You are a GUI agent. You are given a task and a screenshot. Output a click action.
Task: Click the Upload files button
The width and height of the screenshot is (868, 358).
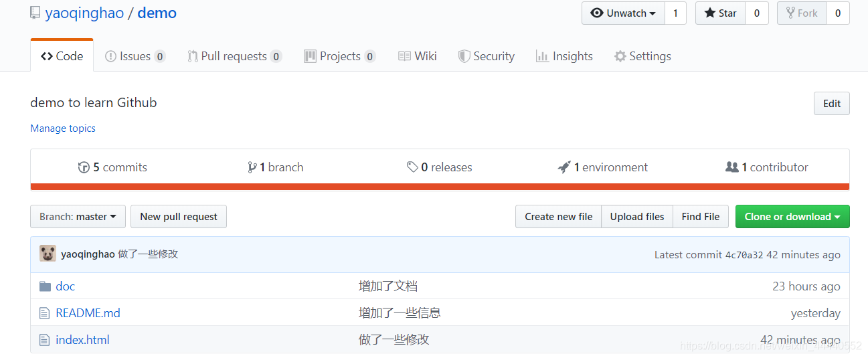637,217
